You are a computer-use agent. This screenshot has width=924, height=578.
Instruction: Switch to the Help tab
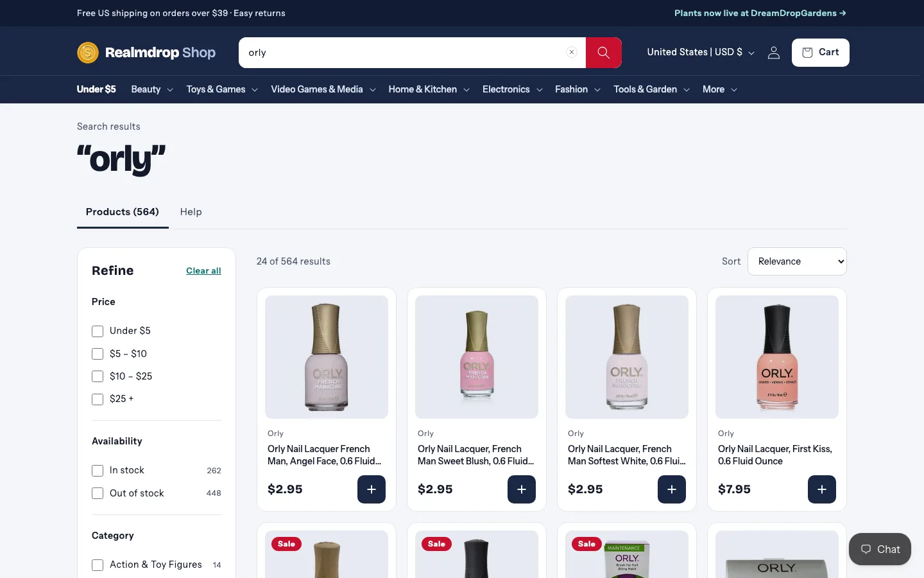[x=191, y=212]
